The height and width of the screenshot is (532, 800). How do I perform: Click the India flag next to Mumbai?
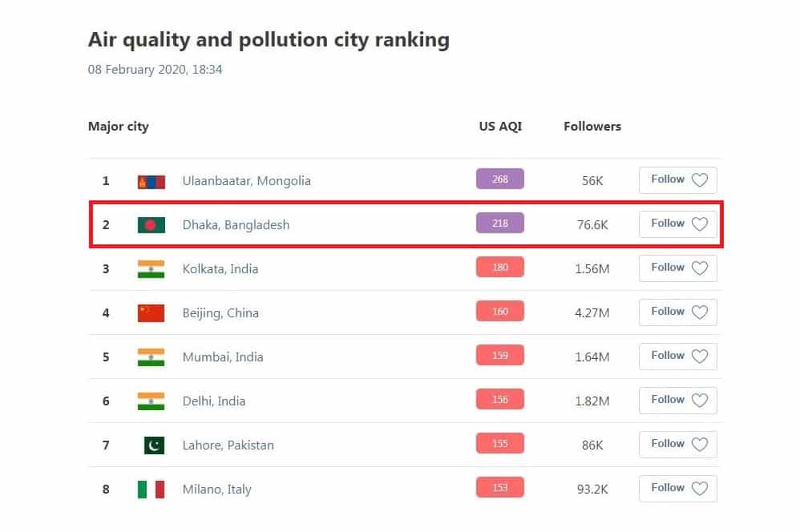[151, 357]
